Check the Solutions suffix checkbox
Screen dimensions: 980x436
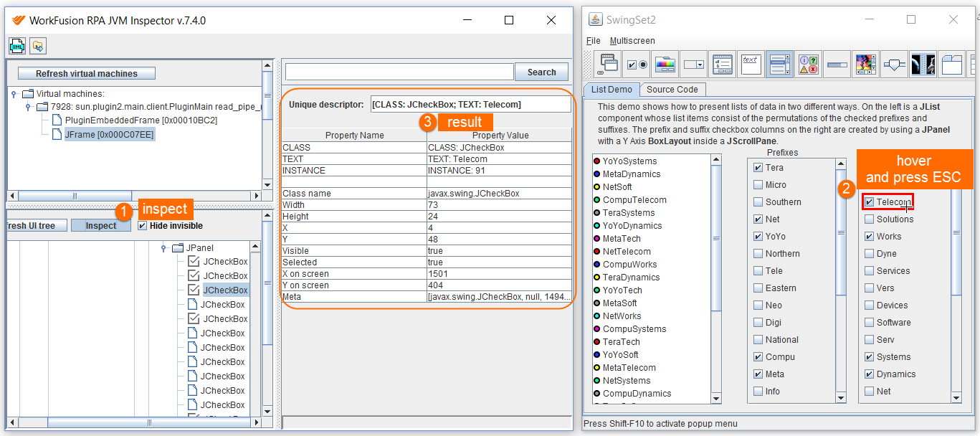pyautogui.click(x=869, y=219)
